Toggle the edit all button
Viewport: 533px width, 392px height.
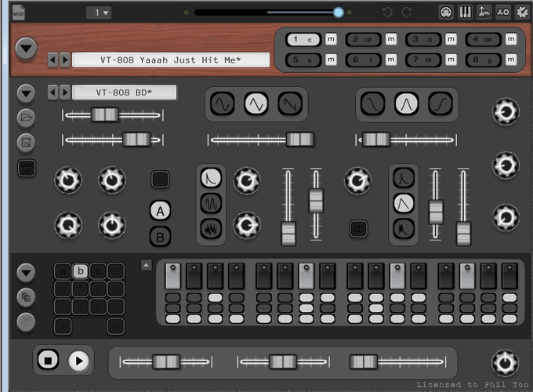point(27,168)
